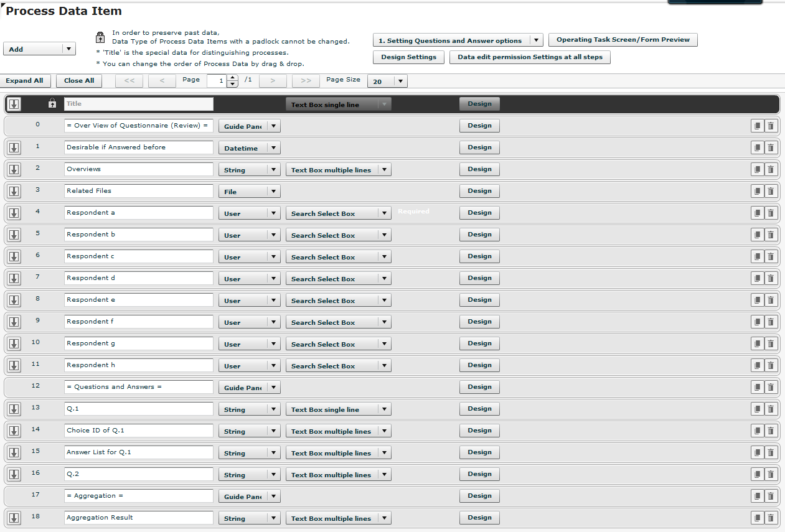Click the duplicate icon on the Overviews row
The height and width of the screenshot is (532, 785).
[x=757, y=169]
